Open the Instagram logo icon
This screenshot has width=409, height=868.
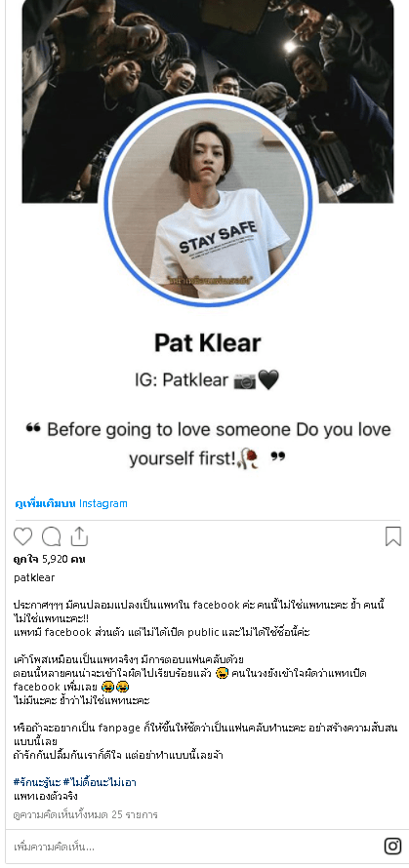point(392,846)
